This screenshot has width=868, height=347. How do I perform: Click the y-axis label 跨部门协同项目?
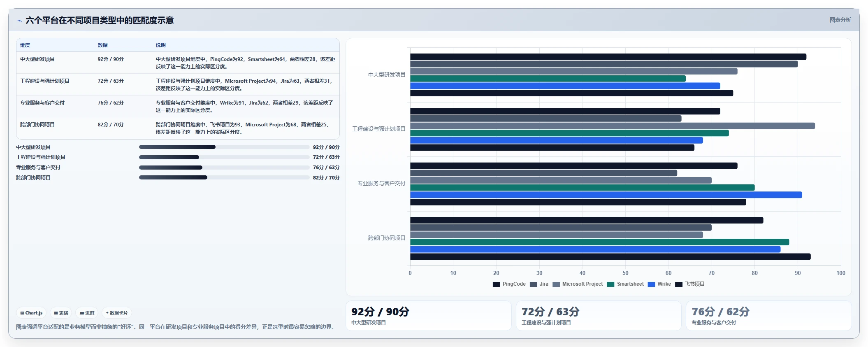(x=387, y=238)
